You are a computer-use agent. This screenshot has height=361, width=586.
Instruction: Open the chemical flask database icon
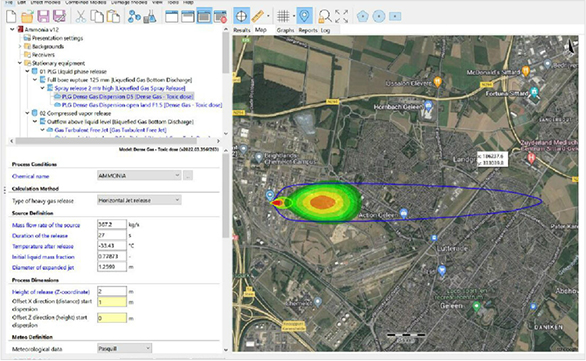(150, 16)
